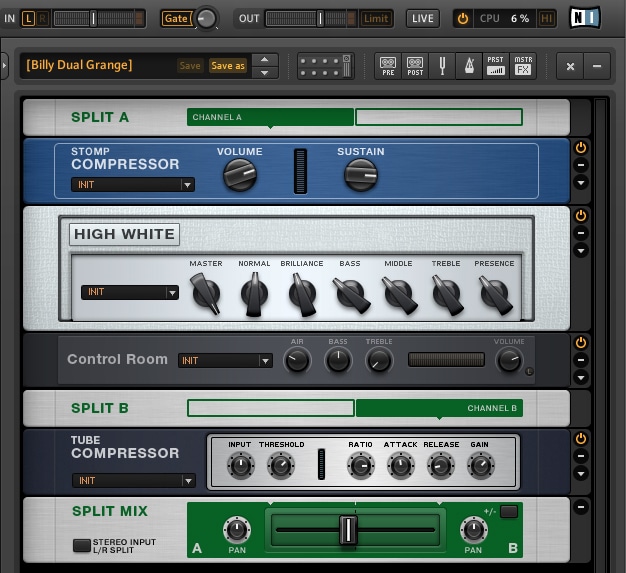This screenshot has height=573, width=626.
Task: Expand the left sidebar arrow
Action: pyautogui.click(x=4, y=65)
